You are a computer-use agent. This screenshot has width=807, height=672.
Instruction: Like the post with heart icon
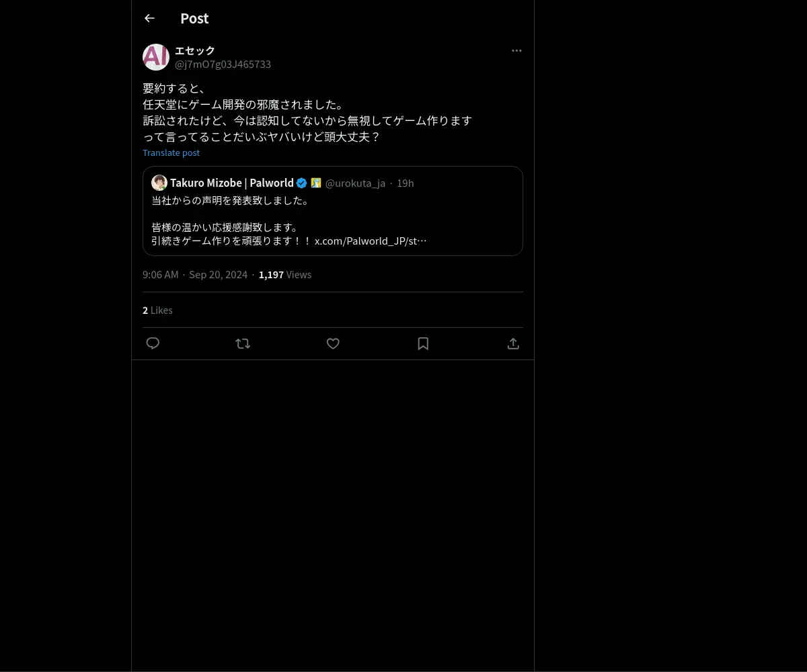tap(333, 343)
